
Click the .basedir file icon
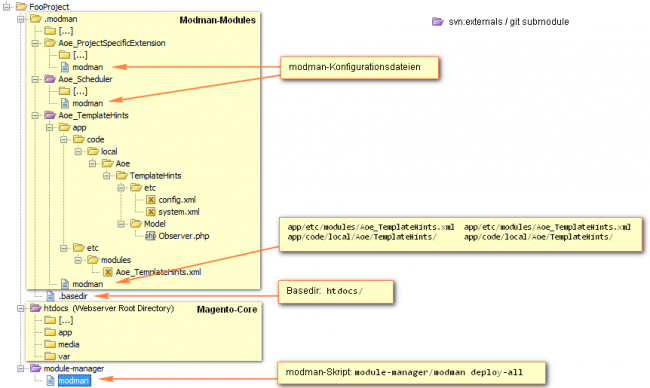click(51, 296)
